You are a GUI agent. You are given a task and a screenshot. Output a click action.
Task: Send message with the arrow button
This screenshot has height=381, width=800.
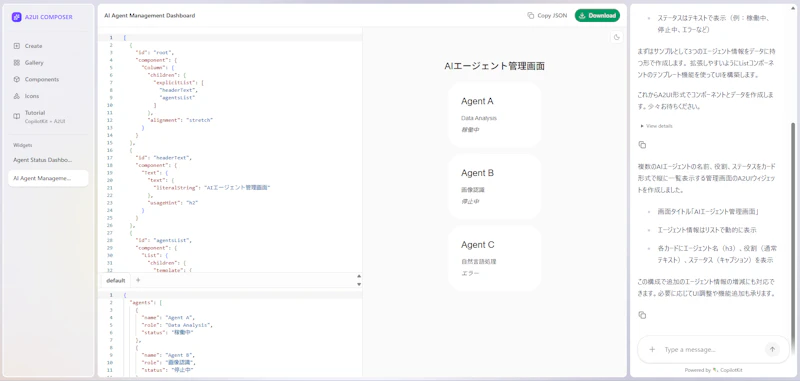click(772, 349)
